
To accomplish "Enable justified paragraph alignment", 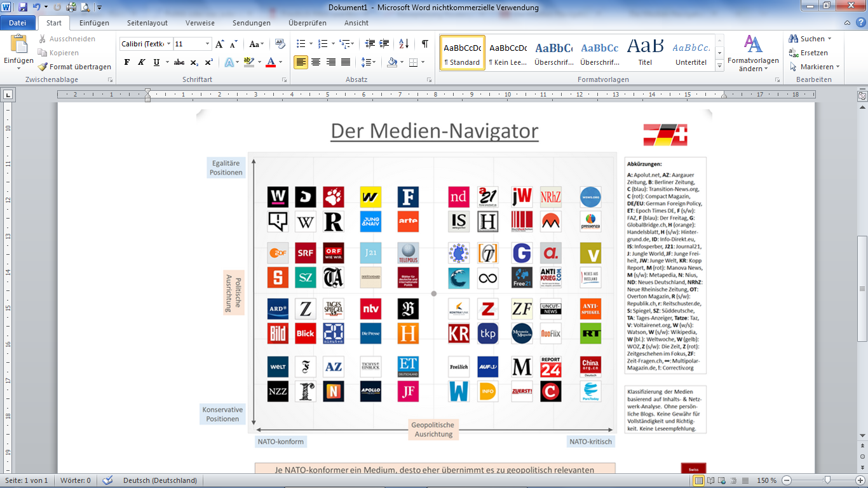I will click(346, 62).
